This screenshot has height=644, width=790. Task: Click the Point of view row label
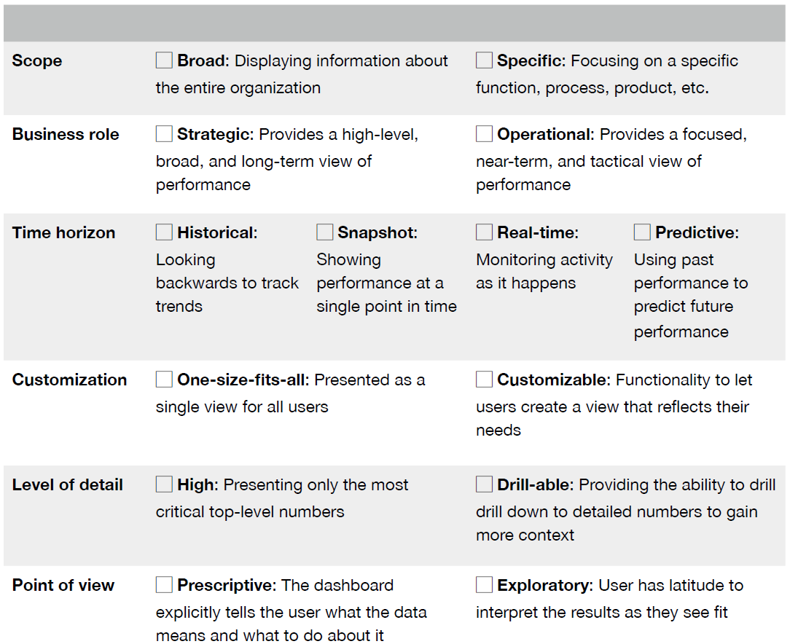tap(63, 585)
